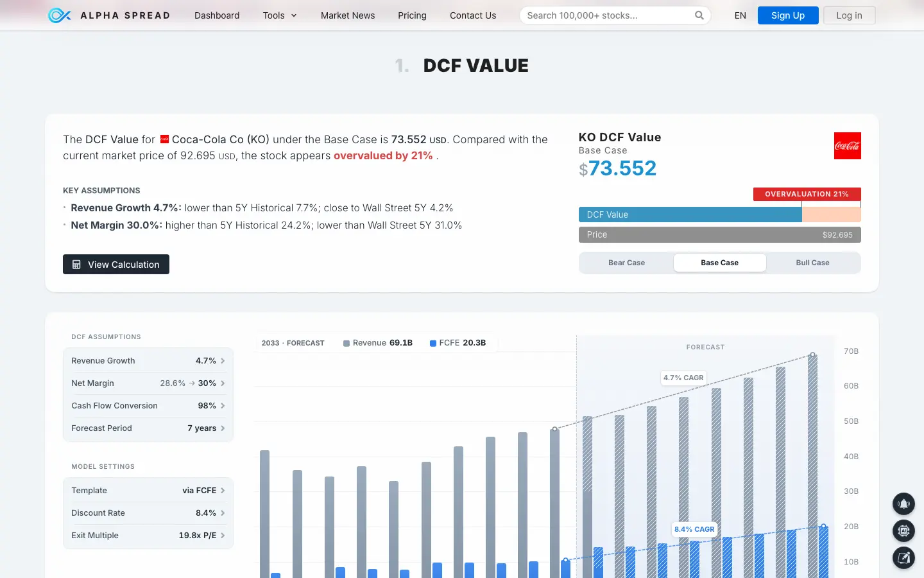Change the EN language selector

(x=740, y=15)
